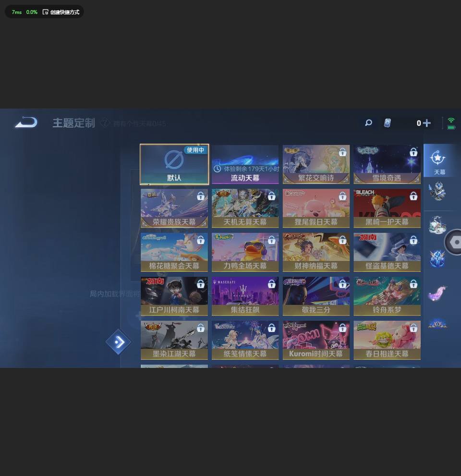Select the 默认 theme card
The height and width of the screenshot is (476, 461).
[174, 164]
